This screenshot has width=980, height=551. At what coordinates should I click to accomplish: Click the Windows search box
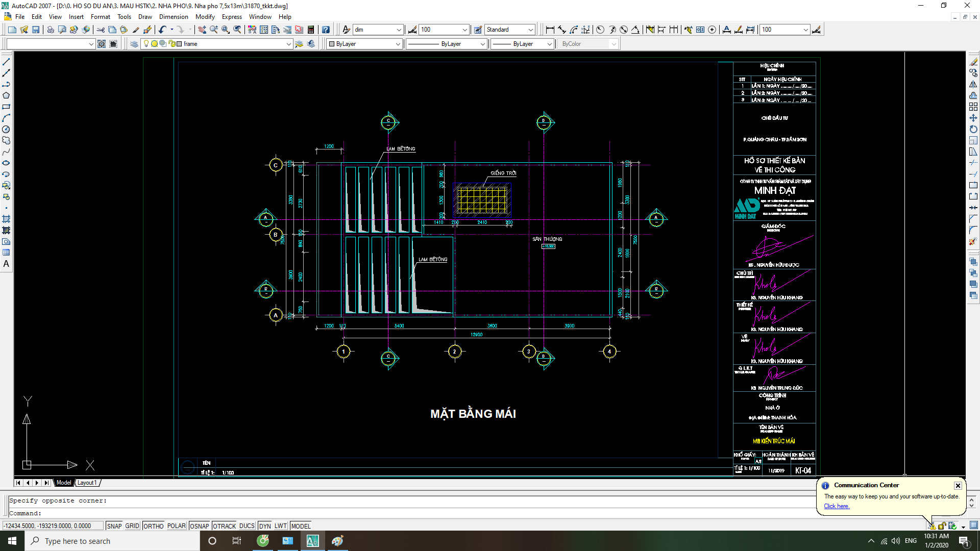(112, 541)
